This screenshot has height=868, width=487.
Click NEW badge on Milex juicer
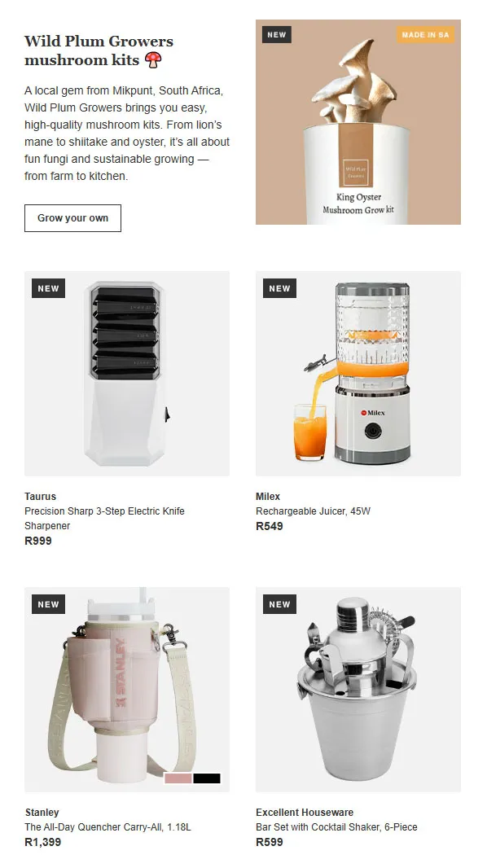tap(279, 288)
